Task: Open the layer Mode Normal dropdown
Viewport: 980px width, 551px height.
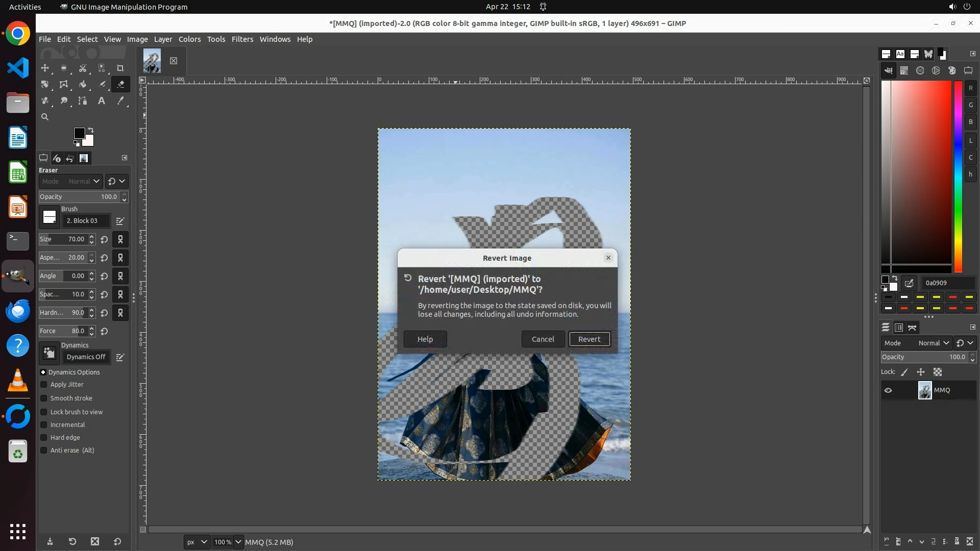Action: pyautogui.click(x=933, y=343)
